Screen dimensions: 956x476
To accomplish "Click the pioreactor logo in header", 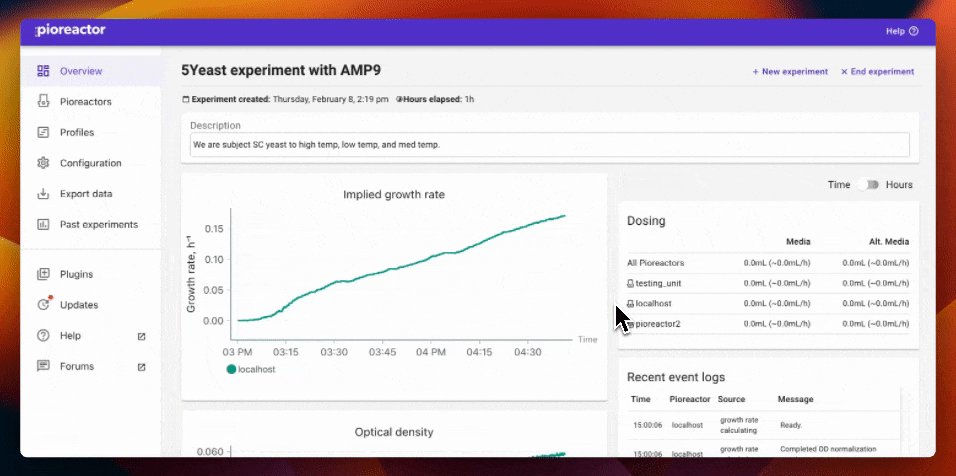I will (x=70, y=30).
